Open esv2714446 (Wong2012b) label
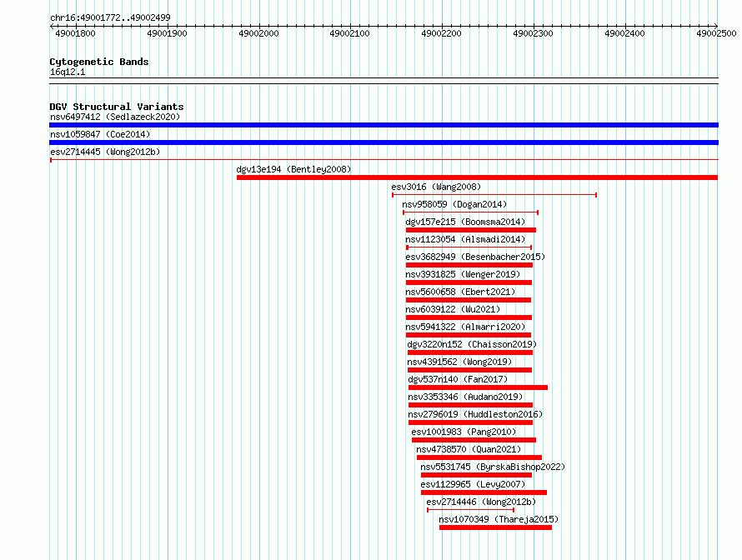Screen dimensions: 742x560 (481, 502)
